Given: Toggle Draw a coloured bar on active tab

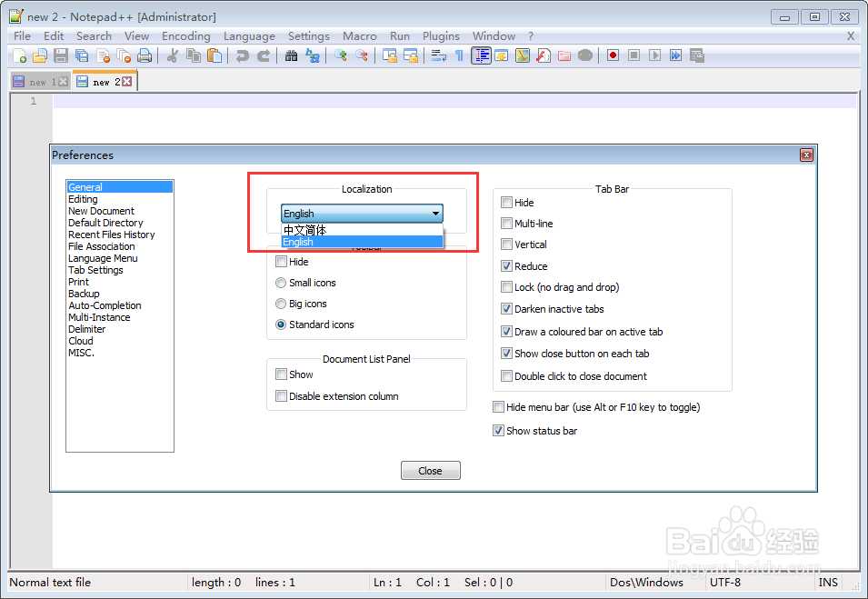Looking at the screenshot, I should [x=506, y=331].
